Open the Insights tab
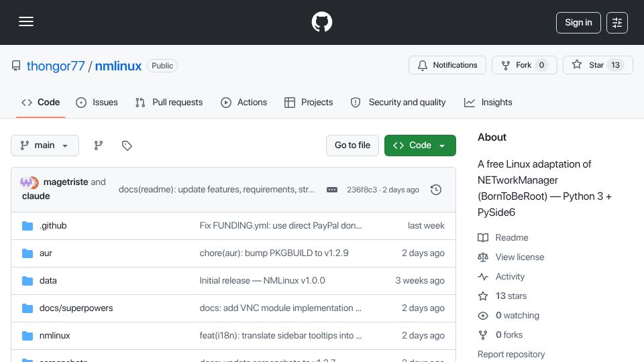Viewport: 644px width, 362px height. pyautogui.click(x=488, y=102)
